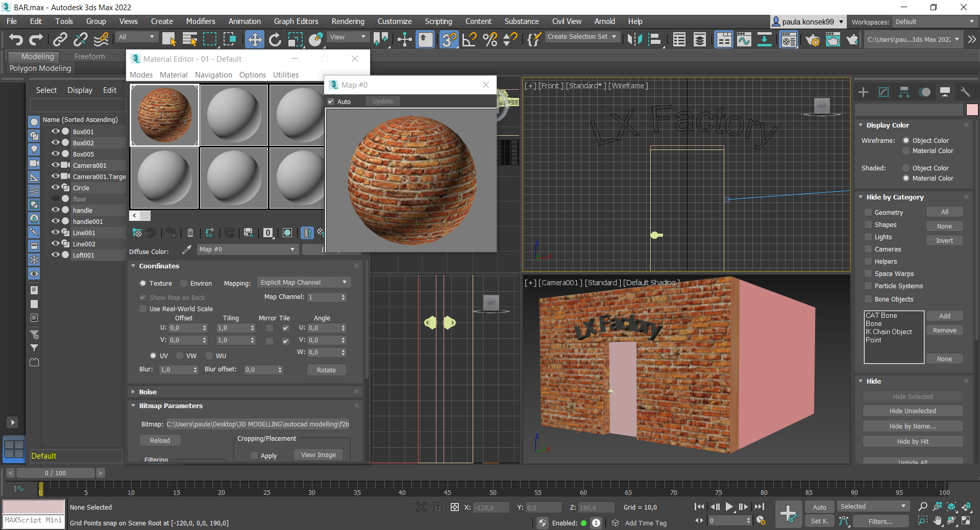The height and width of the screenshot is (530, 980).
Task: Click the Delete material trash icon
Action: [x=190, y=233]
